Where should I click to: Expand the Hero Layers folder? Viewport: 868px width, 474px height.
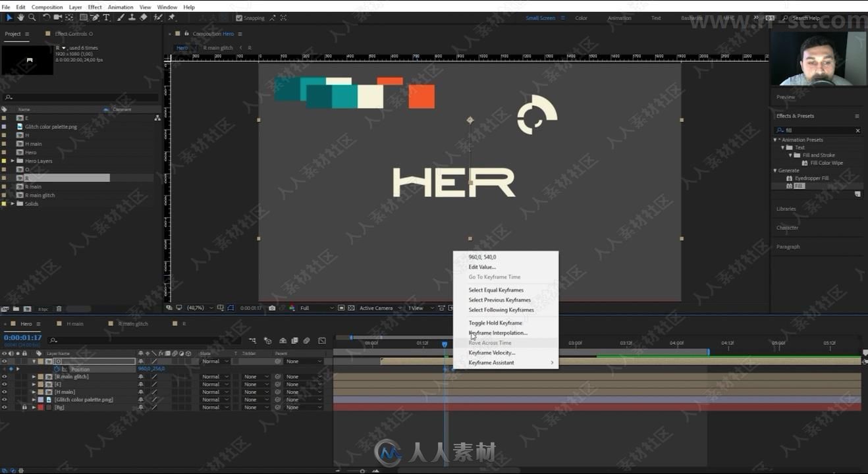[x=13, y=161]
